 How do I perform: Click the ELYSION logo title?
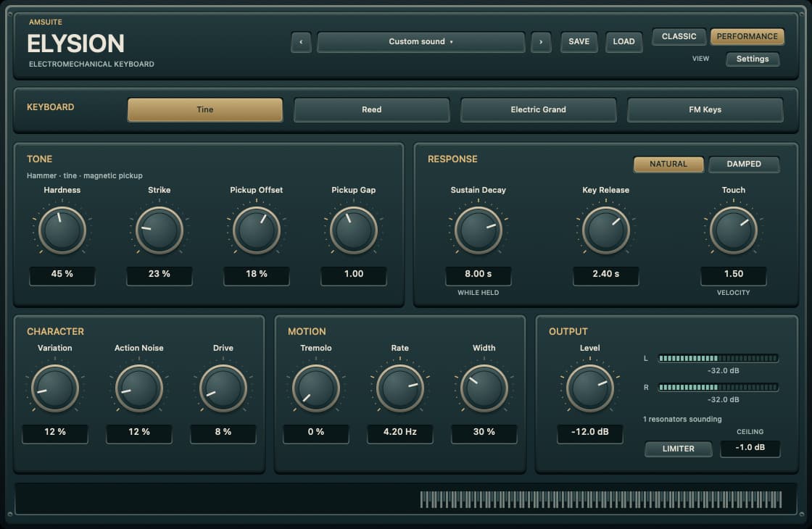point(75,43)
